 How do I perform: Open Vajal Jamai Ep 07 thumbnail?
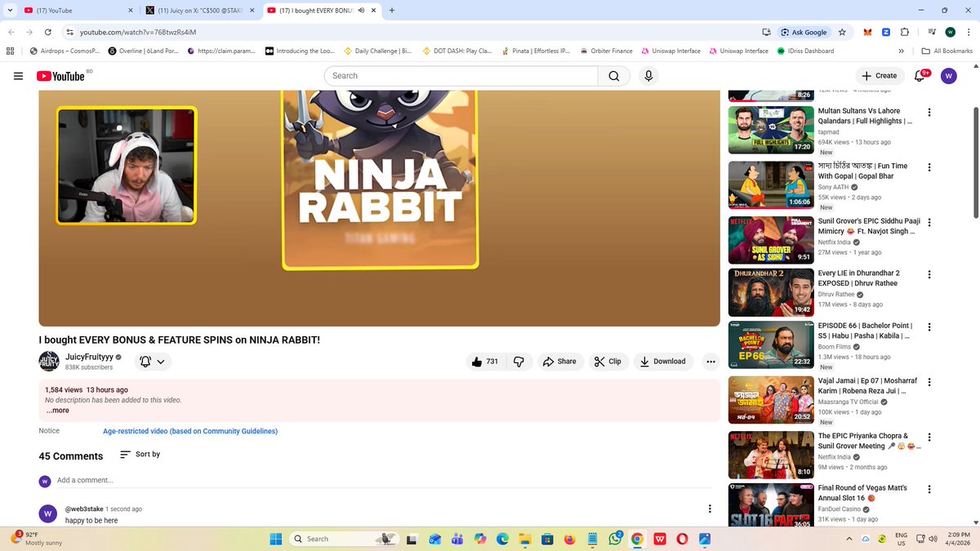pos(770,399)
